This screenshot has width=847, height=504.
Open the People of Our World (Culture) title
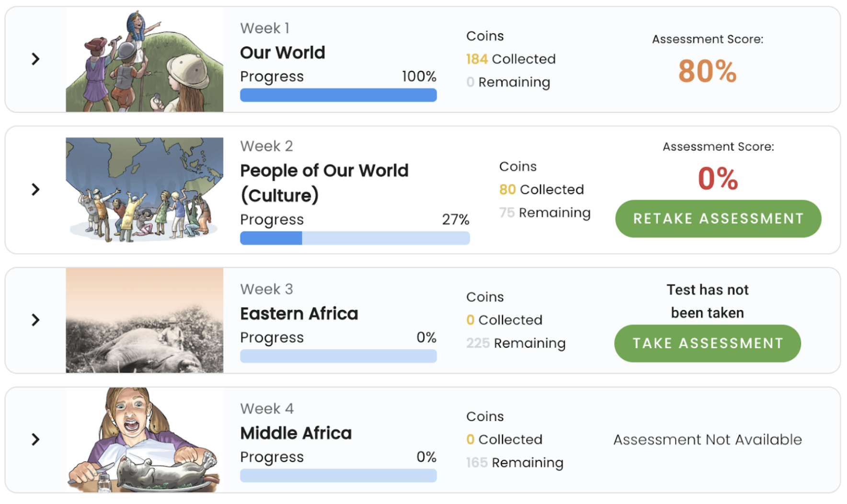point(324,183)
